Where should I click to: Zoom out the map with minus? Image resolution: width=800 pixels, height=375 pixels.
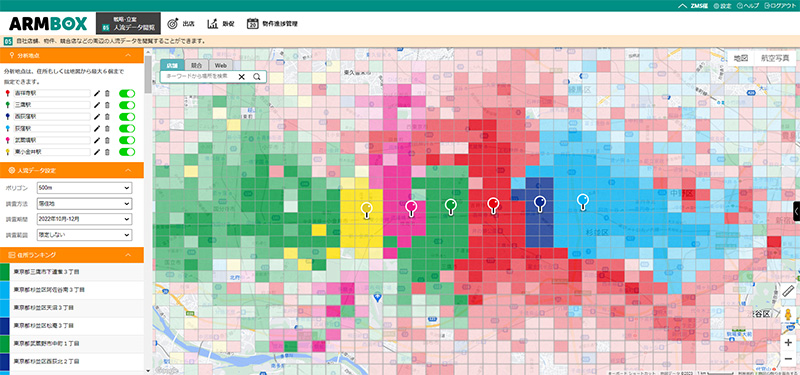(788, 359)
